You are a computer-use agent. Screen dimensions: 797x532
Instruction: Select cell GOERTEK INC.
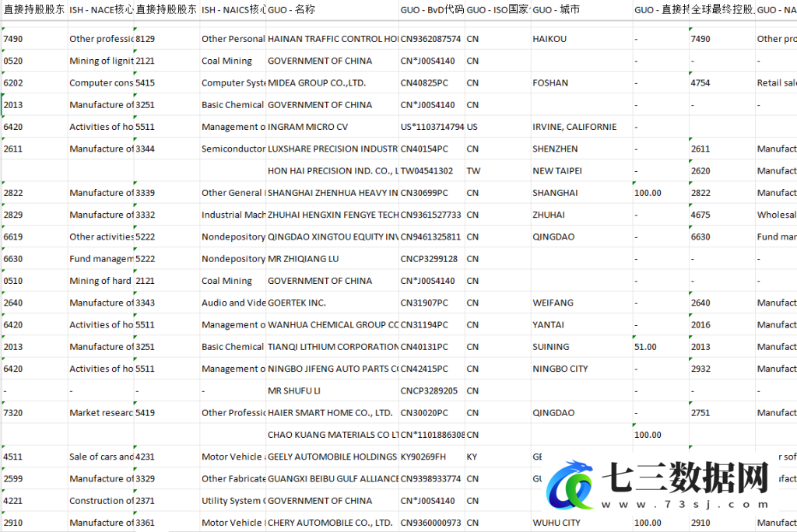pos(332,303)
